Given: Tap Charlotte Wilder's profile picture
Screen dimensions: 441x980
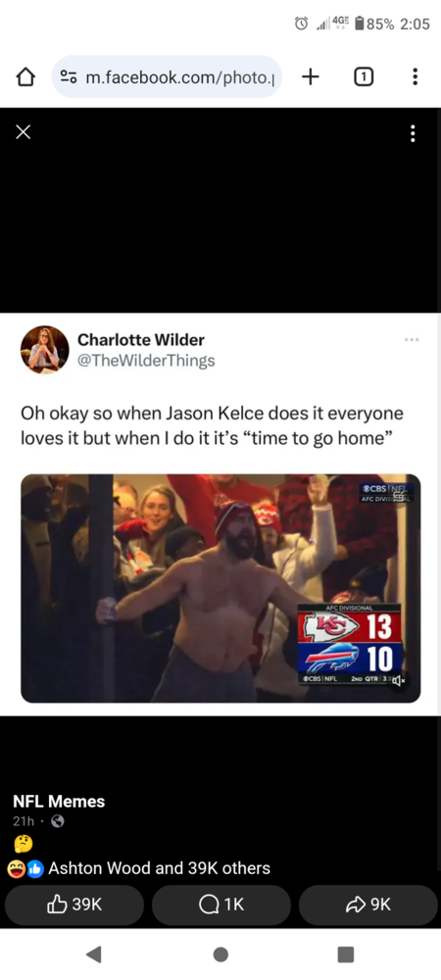Looking at the screenshot, I should 44,350.
